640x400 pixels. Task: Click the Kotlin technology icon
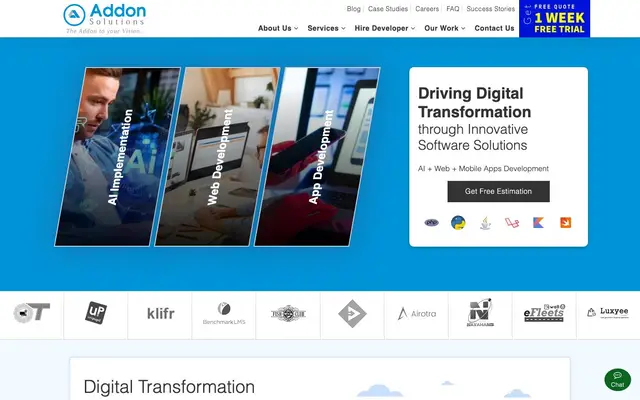(x=538, y=222)
